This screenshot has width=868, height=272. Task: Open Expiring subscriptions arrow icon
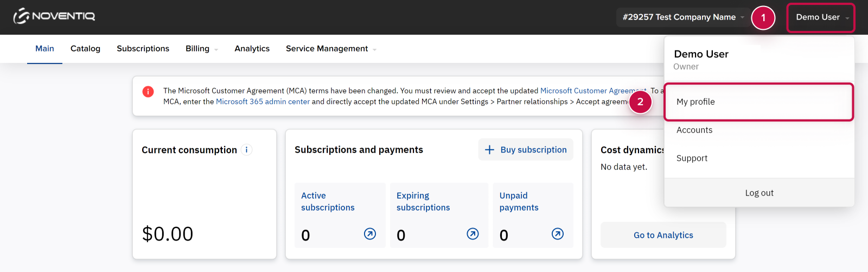pos(473,234)
